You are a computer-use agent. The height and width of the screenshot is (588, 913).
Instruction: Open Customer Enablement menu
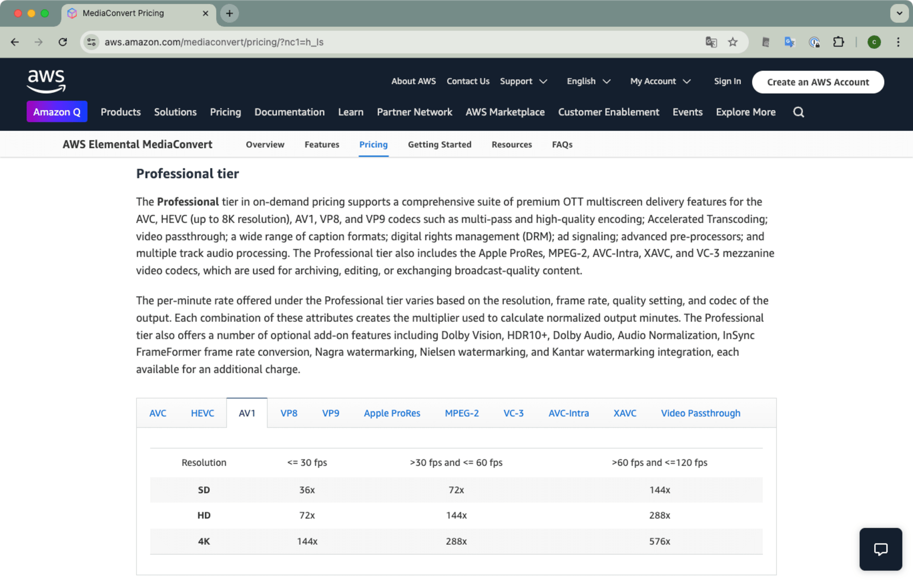pyautogui.click(x=609, y=112)
